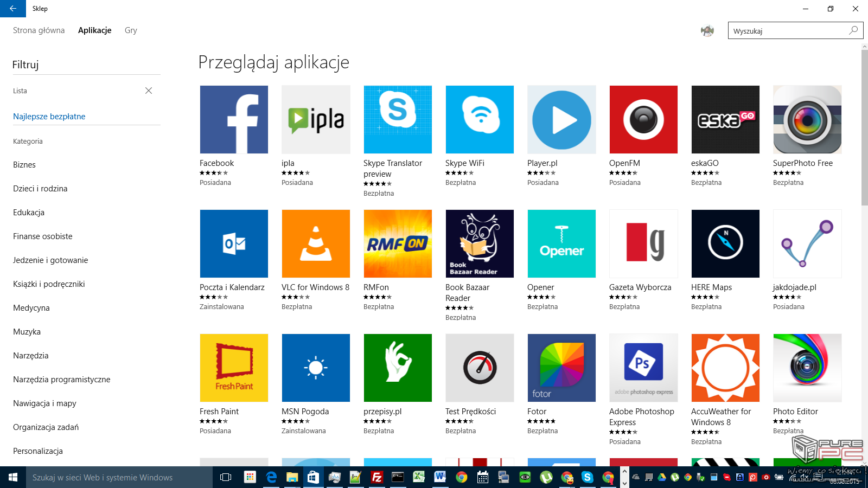The height and width of the screenshot is (488, 868).
Task: Filter by Personalizacja category
Action: [38, 451]
